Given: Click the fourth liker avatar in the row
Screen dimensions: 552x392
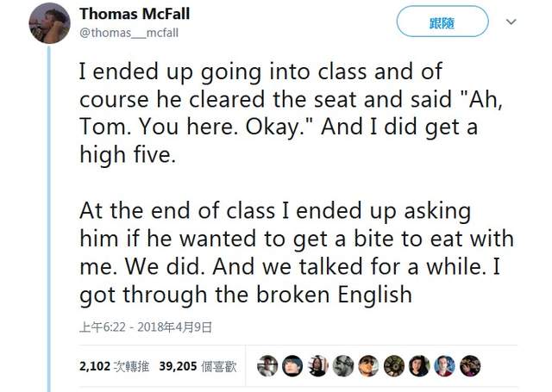Looking at the screenshot, I should (x=343, y=365).
